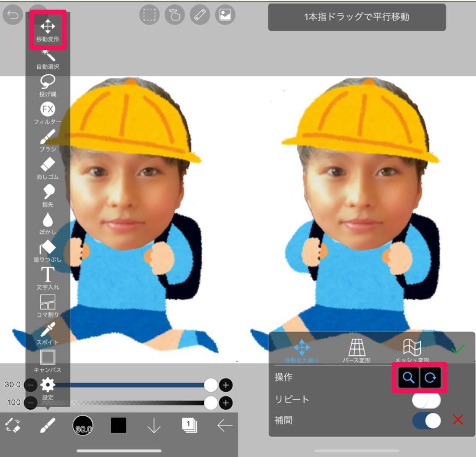Screen dimensions: 476x457
Task: Open the selection area tool icon
Action: tap(149, 15)
